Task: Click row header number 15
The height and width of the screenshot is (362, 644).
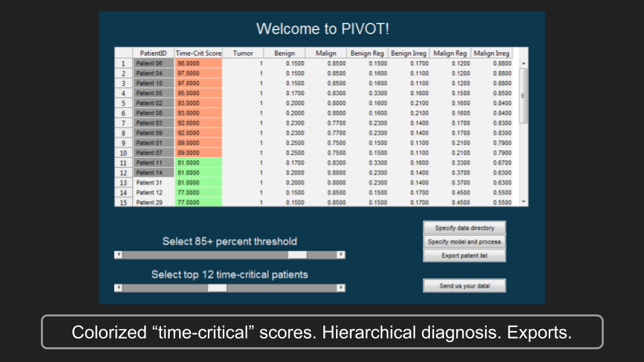Action: [x=123, y=202]
